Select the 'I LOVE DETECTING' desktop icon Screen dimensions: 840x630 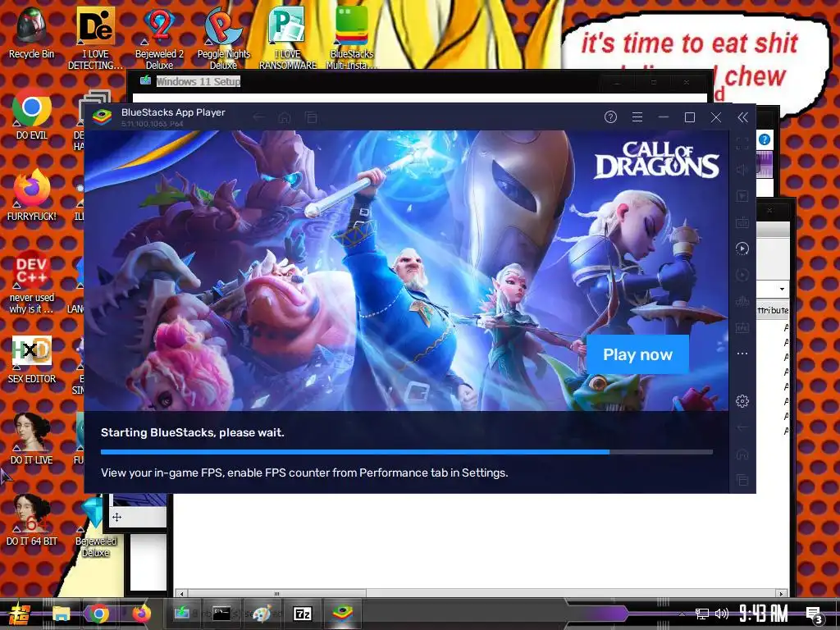coord(95,38)
